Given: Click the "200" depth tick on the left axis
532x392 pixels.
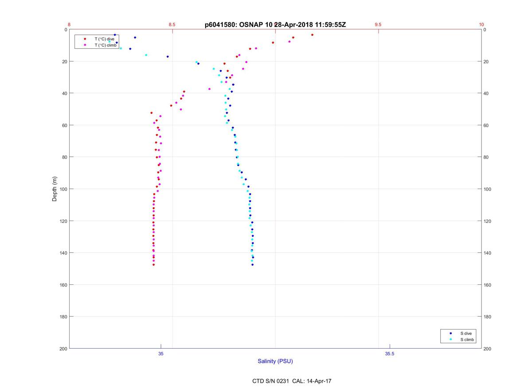Looking at the screenshot, I should coord(63,349).
